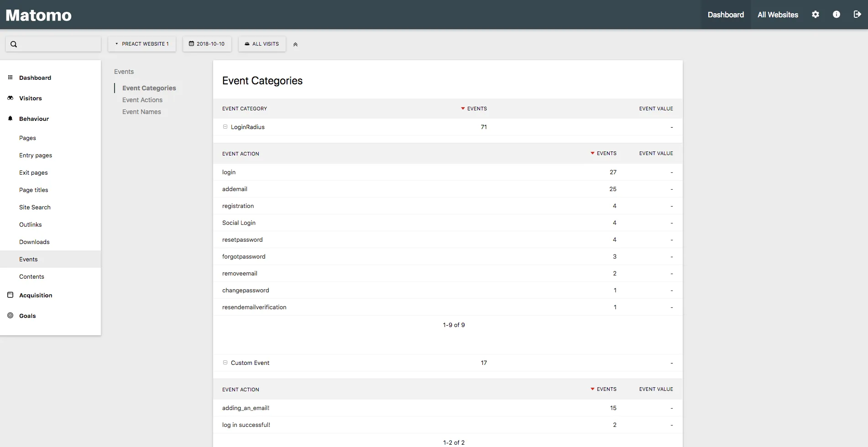
Task: Click the calendar icon on date selector
Action: [x=192, y=44]
